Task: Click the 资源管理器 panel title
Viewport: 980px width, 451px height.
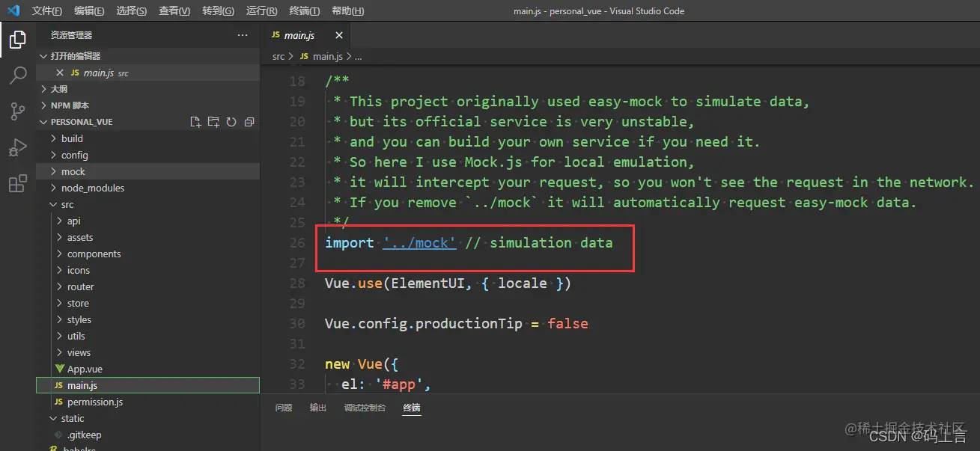Action: (x=72, y=35)
